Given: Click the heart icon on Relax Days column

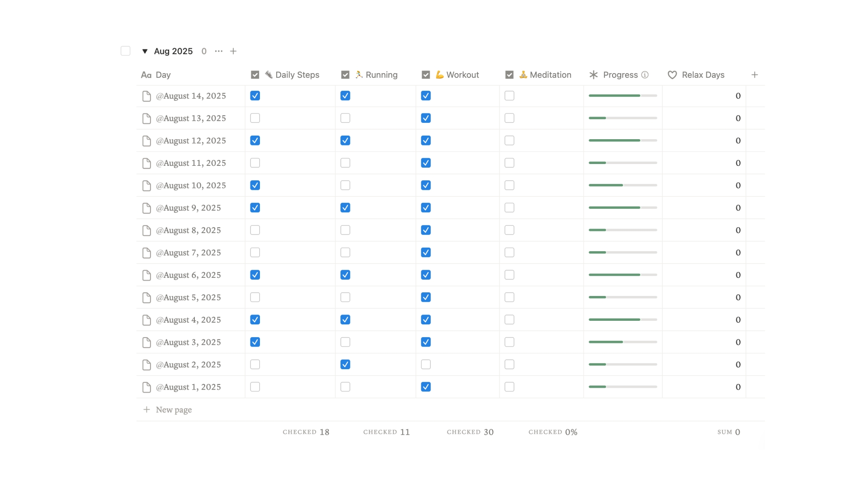Looking at the screenshot, I should [672, 75].
